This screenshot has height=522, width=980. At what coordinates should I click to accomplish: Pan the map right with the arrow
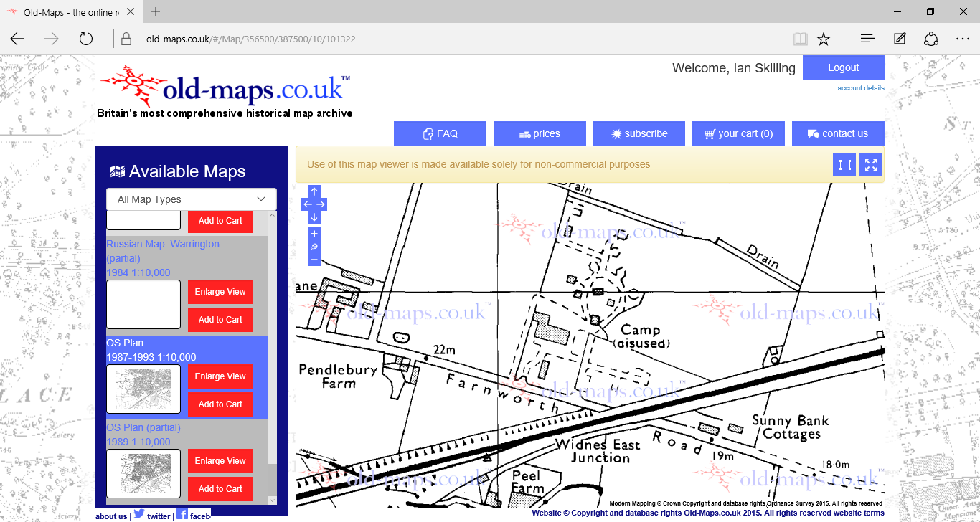click(x=321, y=204)
